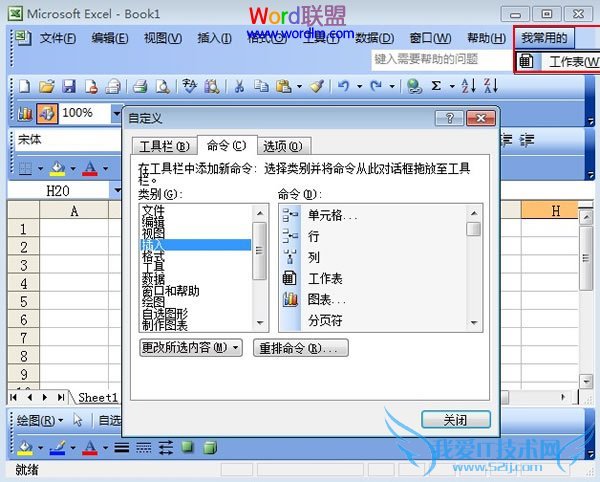Click the Print icon in the toolbar
The height and width of the screenshot is (482, 600).
[140, 86]
